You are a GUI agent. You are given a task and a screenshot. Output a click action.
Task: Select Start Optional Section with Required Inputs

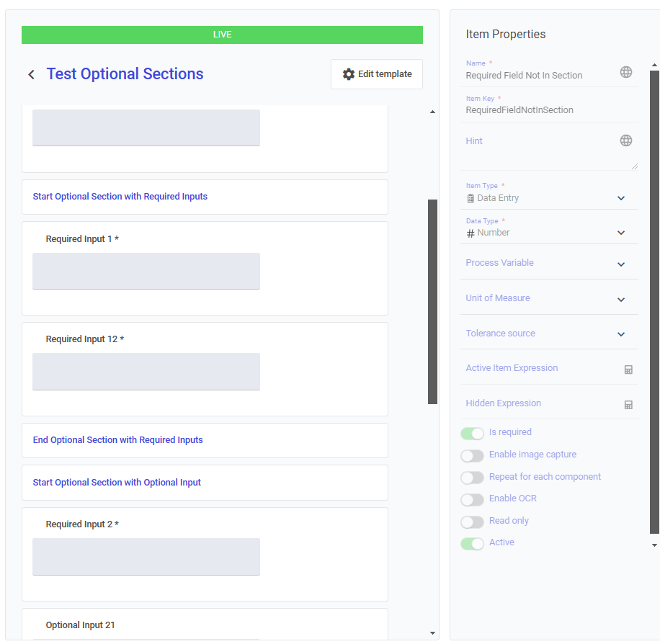click(x=120, y=197)
